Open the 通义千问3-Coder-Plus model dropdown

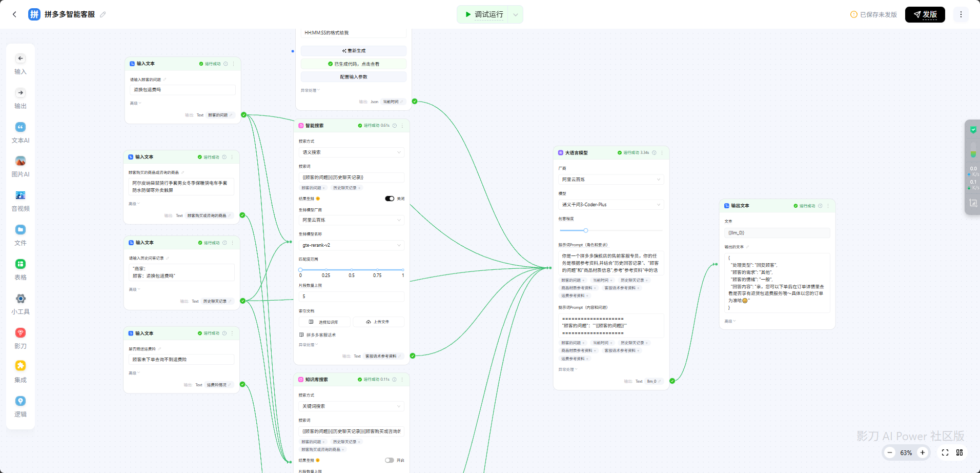(611, 205)
